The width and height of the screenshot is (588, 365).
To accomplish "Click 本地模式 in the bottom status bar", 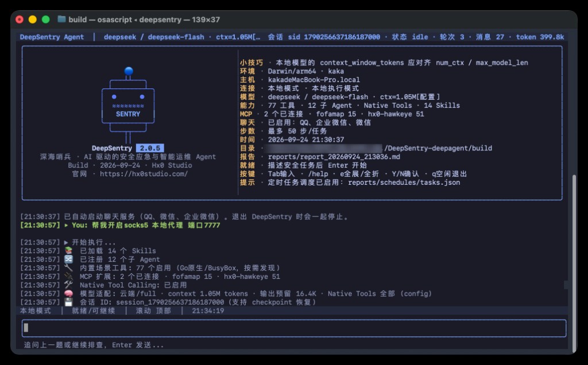I will (36, 310).
